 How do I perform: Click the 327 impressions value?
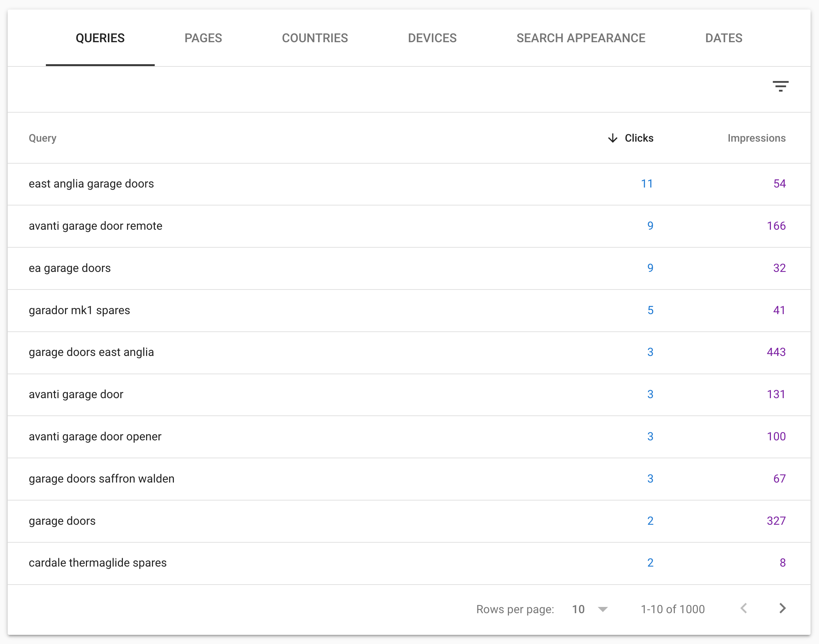(x=776, y=521)
